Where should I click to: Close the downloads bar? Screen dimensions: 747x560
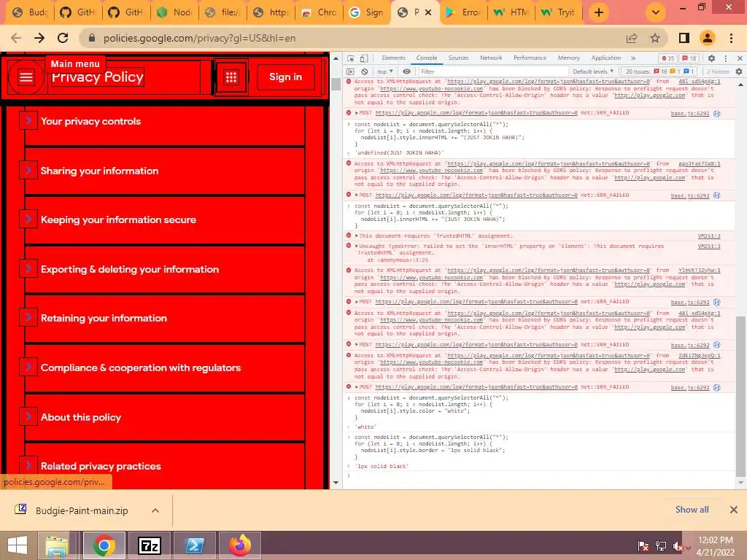pos(734,510)
